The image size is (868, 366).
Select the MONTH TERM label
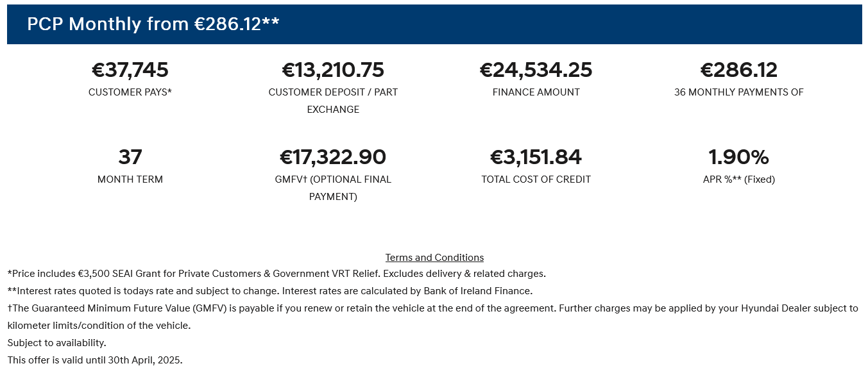(130, 179)
